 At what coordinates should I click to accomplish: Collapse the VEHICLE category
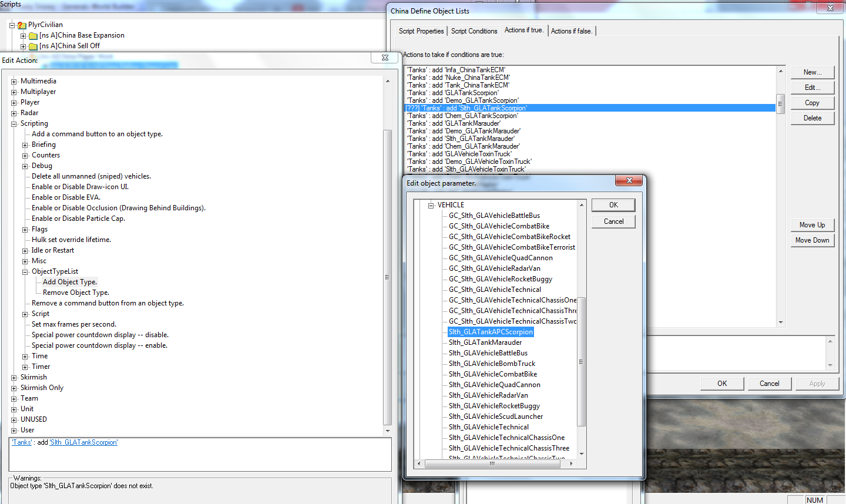tap(431, 206)
